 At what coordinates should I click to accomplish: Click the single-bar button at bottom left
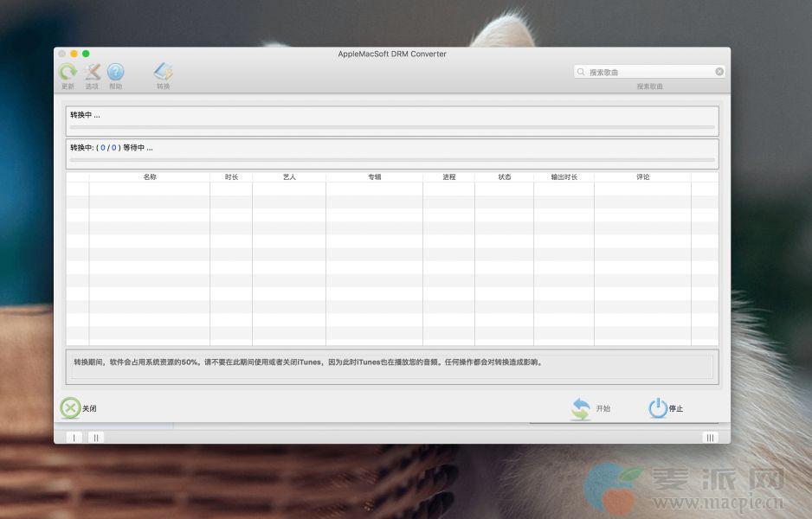click(74, 438)
